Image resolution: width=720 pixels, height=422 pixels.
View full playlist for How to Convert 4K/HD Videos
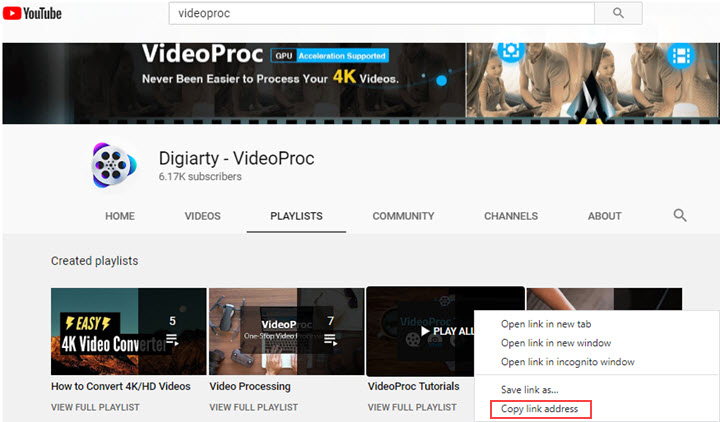click(x=95, y=407)
